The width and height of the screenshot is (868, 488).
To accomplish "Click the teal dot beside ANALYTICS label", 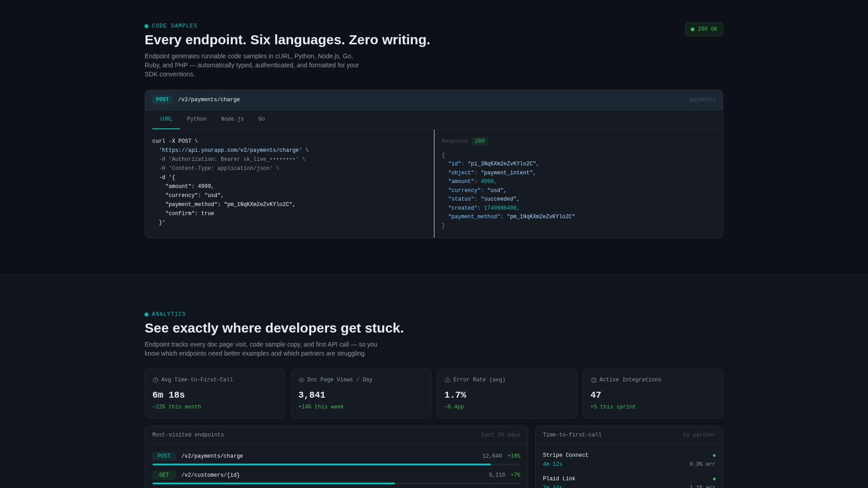I will [146, 314].
